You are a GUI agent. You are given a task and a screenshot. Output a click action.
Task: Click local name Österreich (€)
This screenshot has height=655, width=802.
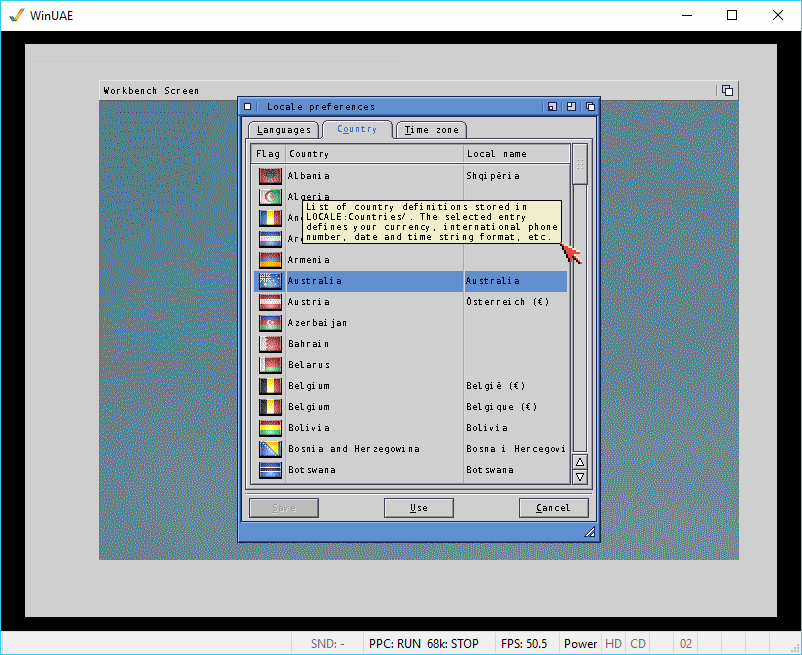click(x=507, y=302)
